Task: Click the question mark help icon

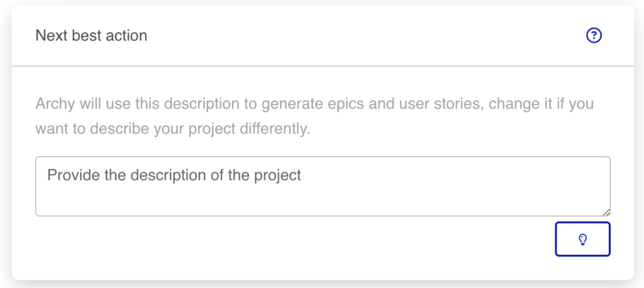Action: coord(594,36)
